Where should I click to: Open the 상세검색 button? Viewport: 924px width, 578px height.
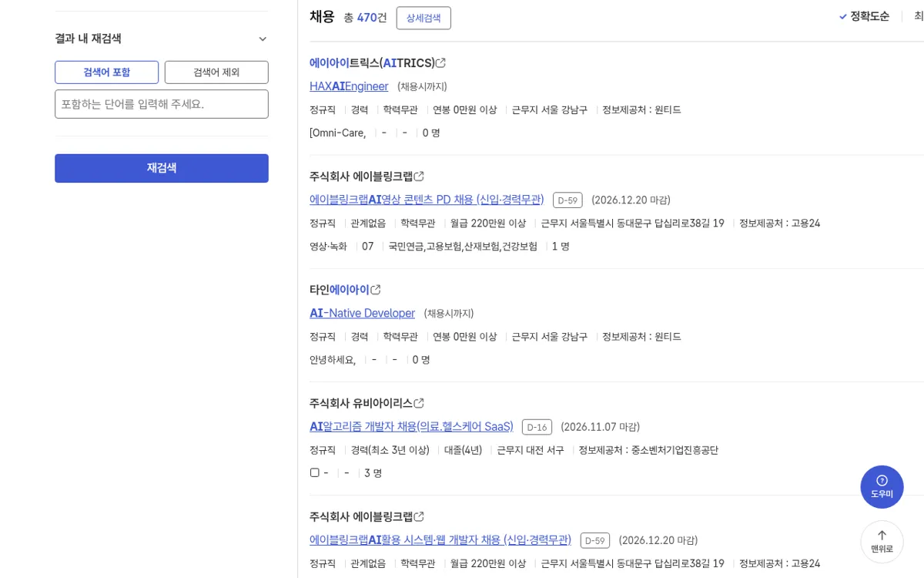pos(423,18)
